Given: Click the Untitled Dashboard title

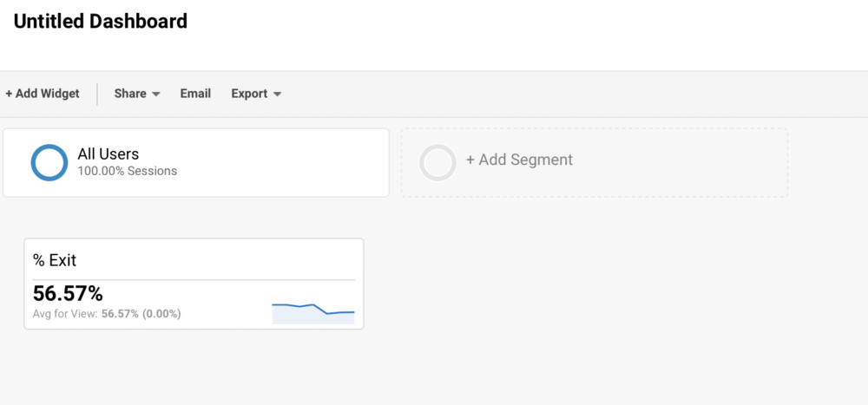Looking at the screenshot, I should (x=101, y=21).
